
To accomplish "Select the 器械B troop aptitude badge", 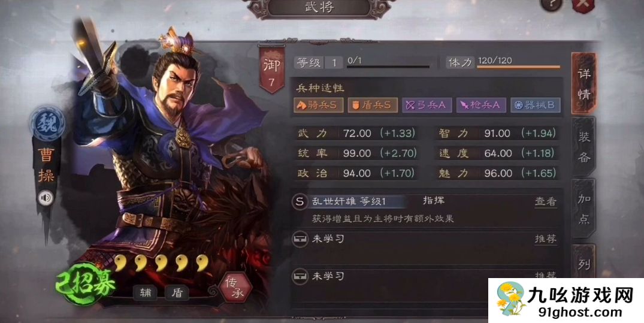I will tap(536, 105).
